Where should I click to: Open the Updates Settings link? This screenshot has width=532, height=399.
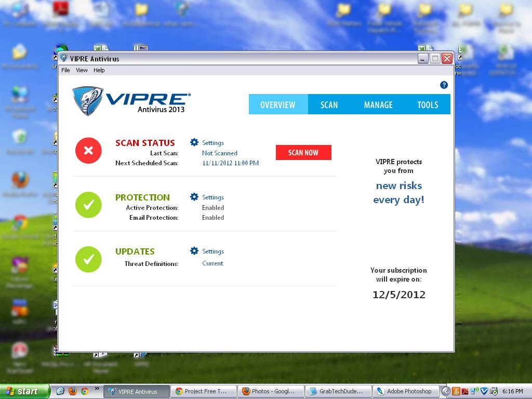click(x=212, y=251)
